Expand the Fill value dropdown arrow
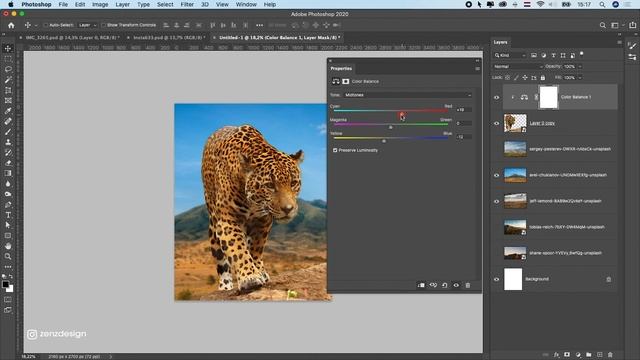The height and width of the screenshot is (360, 640). tap(580, 78)
